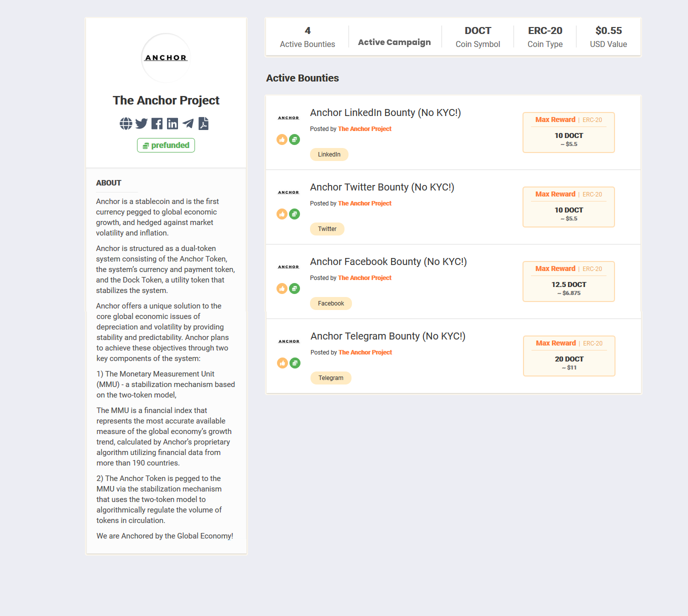Click the Active Bounties section heading
This screenshot has height=616, width=688.
point(302,78)
